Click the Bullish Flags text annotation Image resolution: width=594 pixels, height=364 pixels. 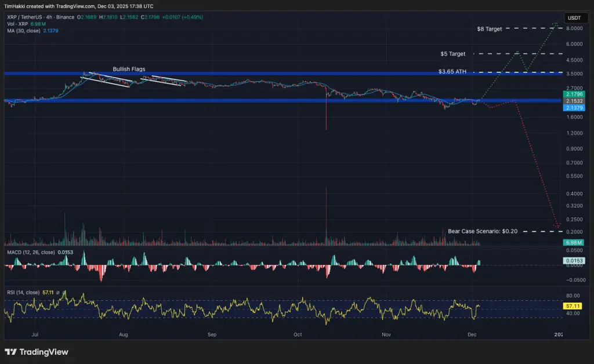128,68
